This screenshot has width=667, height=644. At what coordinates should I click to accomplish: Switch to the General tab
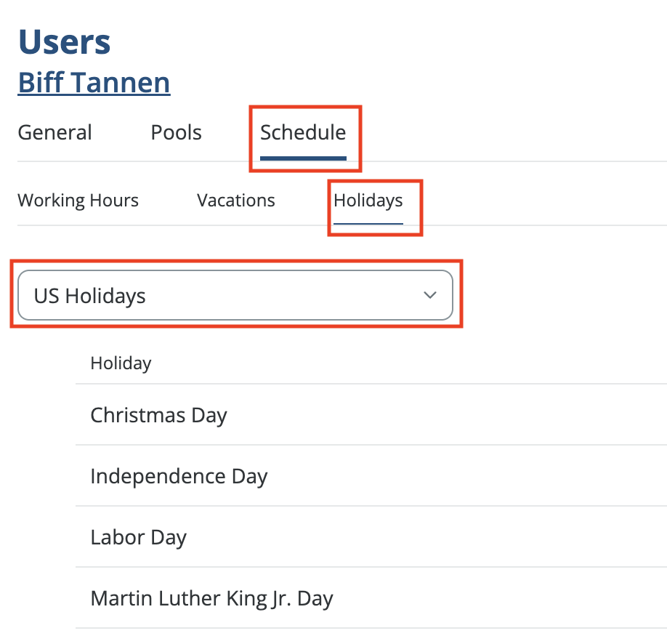55,133
